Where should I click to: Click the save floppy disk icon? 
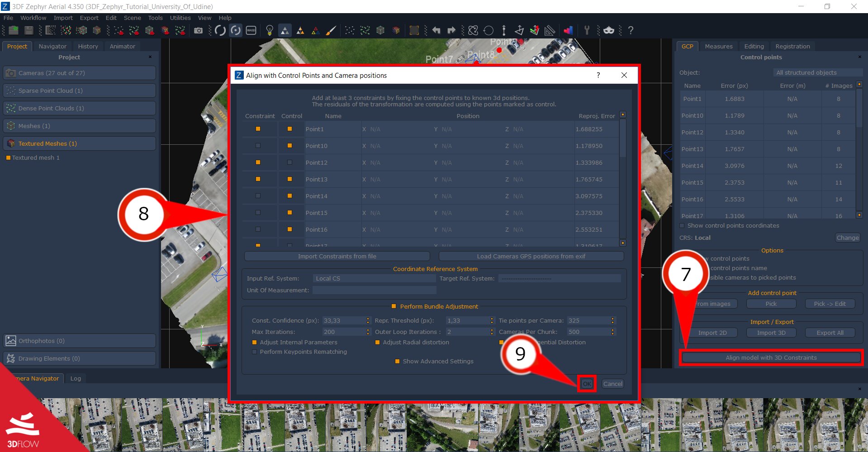coord(29,30)
